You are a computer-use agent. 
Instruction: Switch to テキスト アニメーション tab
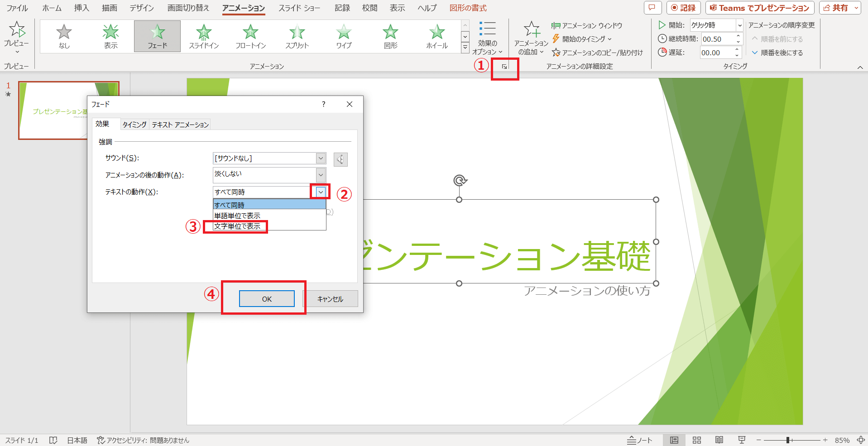click(x=180, y=125)
